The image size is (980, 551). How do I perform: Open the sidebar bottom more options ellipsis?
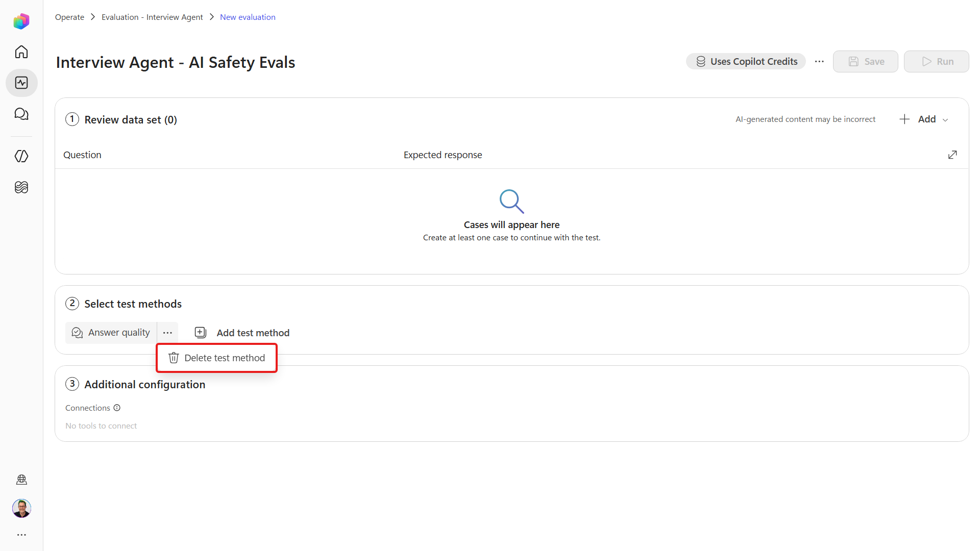click(x=21, y=535)
